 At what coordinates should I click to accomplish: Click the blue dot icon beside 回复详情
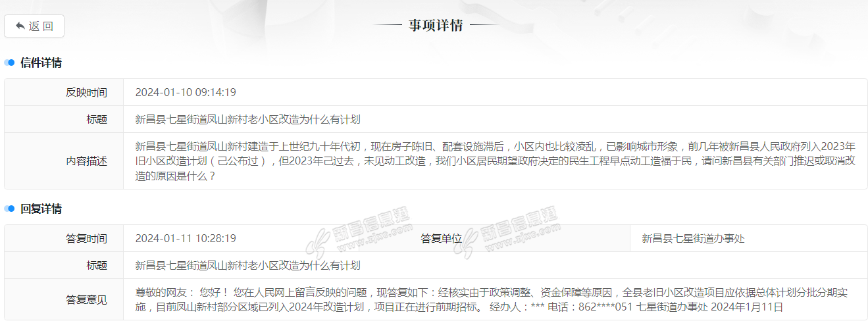coord(10,209)
